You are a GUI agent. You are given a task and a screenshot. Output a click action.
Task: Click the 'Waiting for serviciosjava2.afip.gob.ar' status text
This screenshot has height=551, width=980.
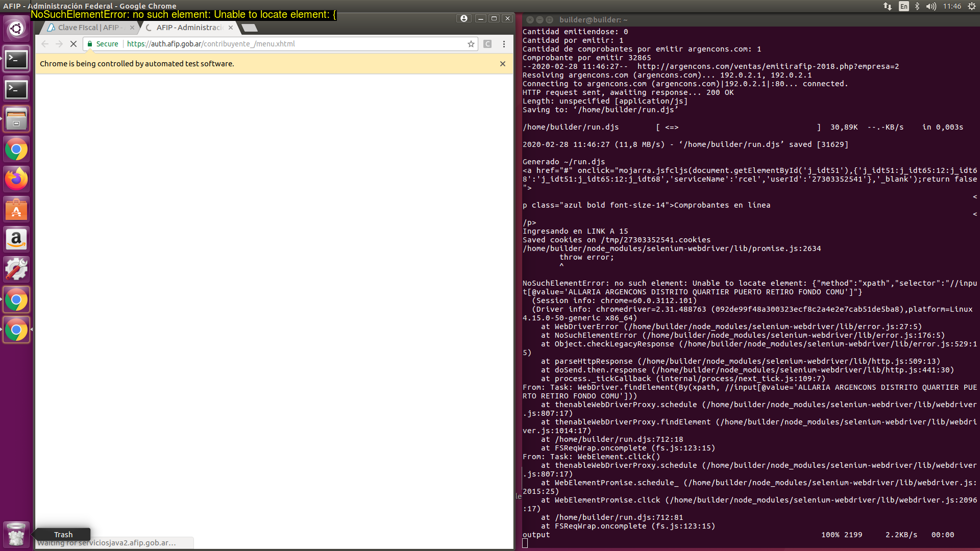click(x=107, y=543)
